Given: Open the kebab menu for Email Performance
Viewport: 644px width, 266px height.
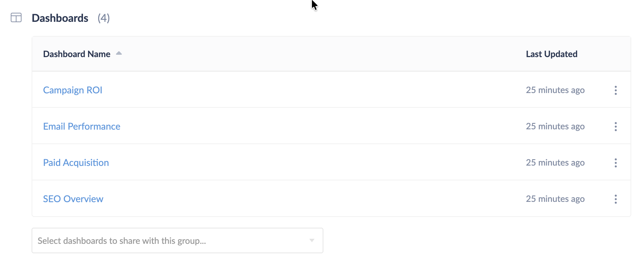Looking at the screenshot, I should (616, 126).
